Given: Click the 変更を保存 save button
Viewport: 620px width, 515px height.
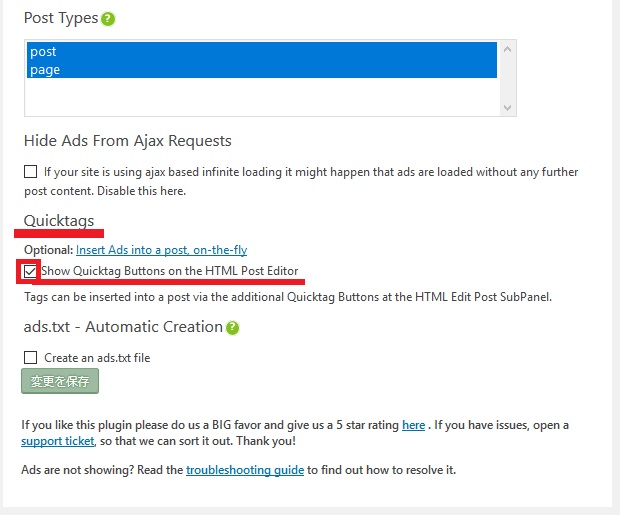Looking at the screenshot, I should pyautogui.click(x=60, y=381).
